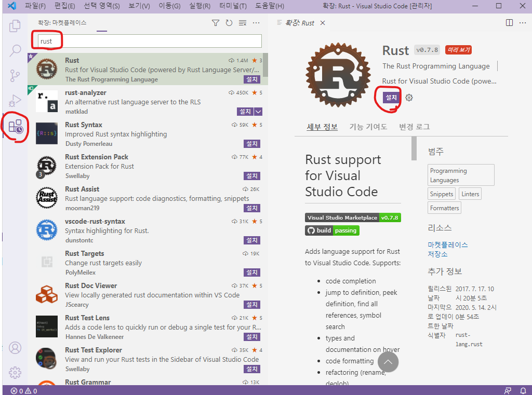Viewport: 532px width, 395px height.
Task: Open the Run and Debug view
Action: click(15, 101)
